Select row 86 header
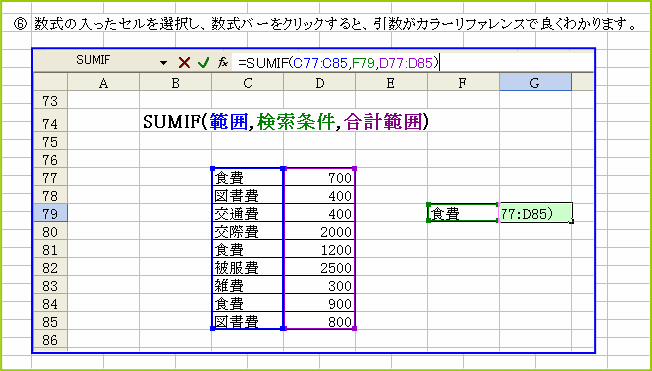Viewport: 652px width, 371px height. (x=50, y=340)
